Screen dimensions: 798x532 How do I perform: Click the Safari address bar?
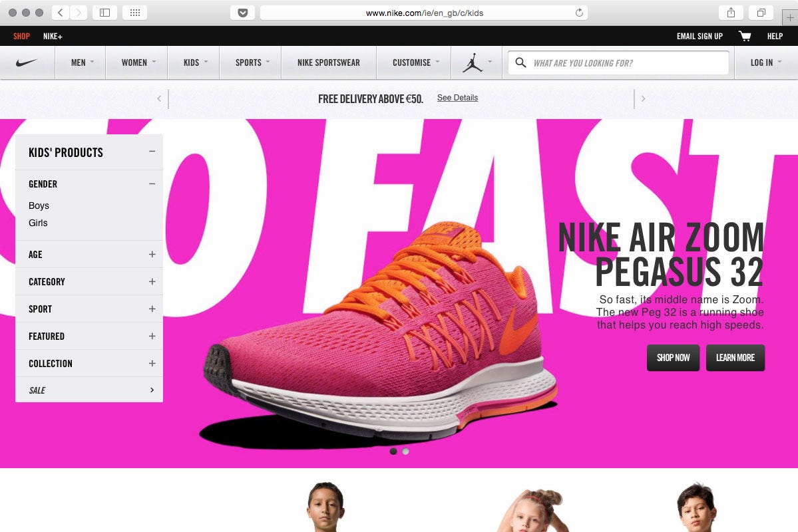[424, 13]
